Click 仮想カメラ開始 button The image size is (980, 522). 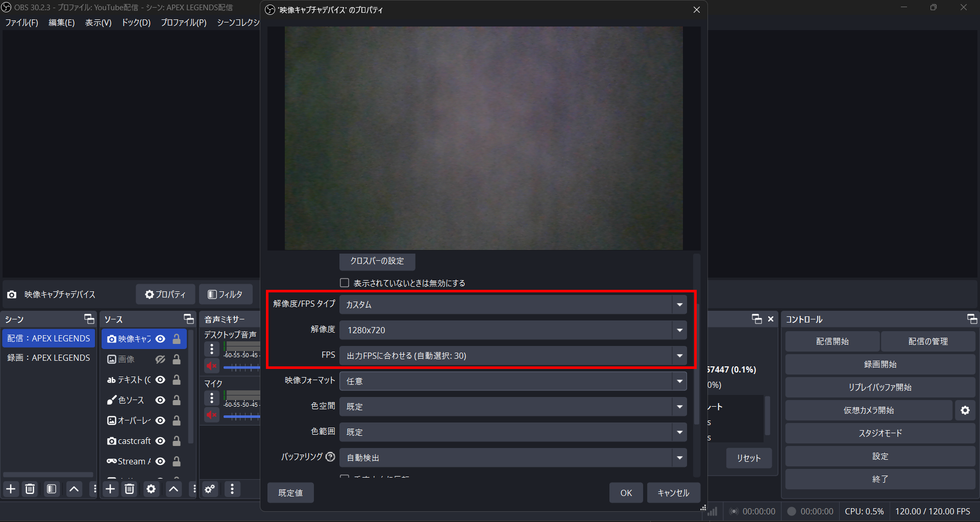869,410
